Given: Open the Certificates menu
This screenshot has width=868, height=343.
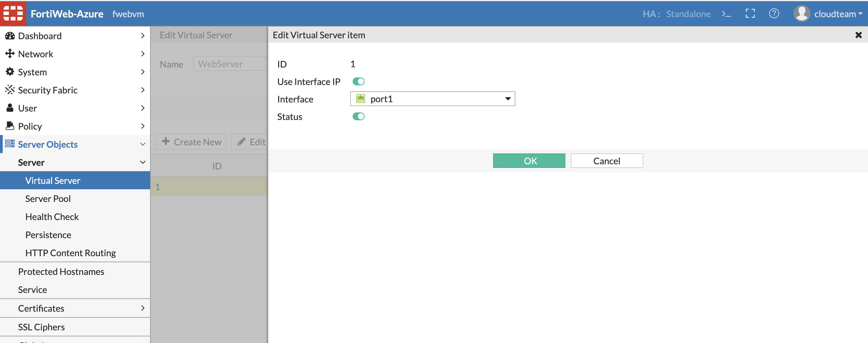Looking at the screenshot, I should click(x=75, y=308).
